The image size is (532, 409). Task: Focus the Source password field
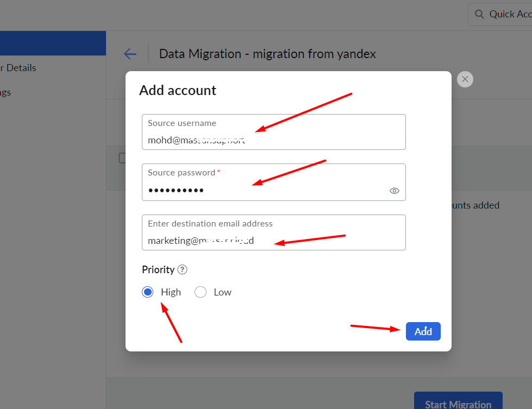pyautogui.click(x=274, y=182)
